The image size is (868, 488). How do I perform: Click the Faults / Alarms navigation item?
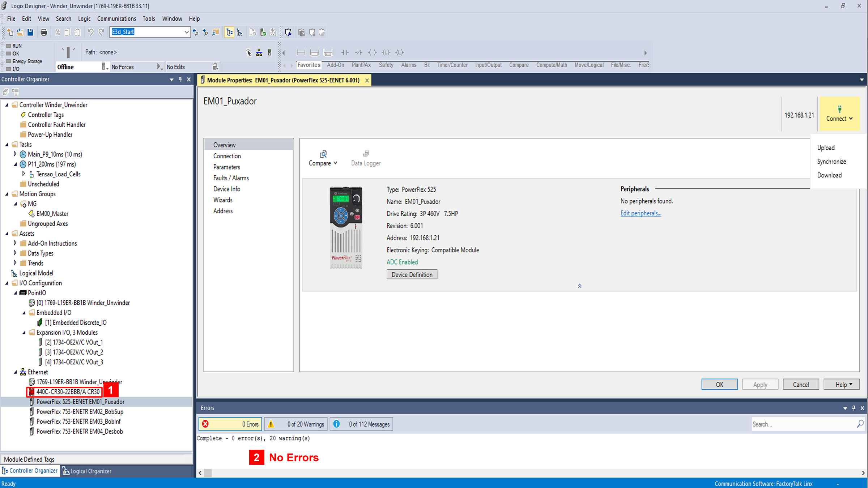(231, 177)
